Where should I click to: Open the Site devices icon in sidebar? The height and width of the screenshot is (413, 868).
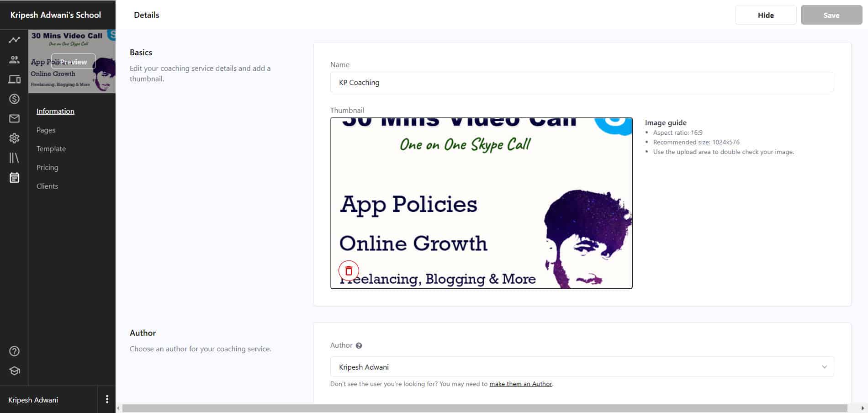14,79
